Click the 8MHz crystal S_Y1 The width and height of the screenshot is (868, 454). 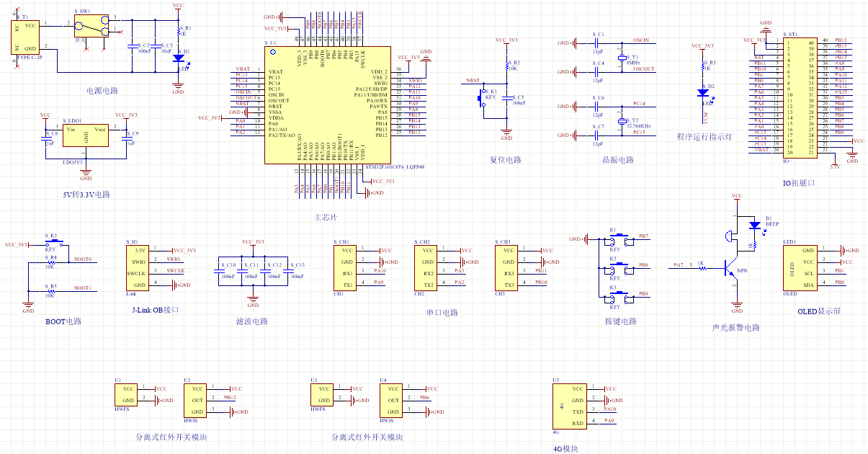[x=621, y=56]
